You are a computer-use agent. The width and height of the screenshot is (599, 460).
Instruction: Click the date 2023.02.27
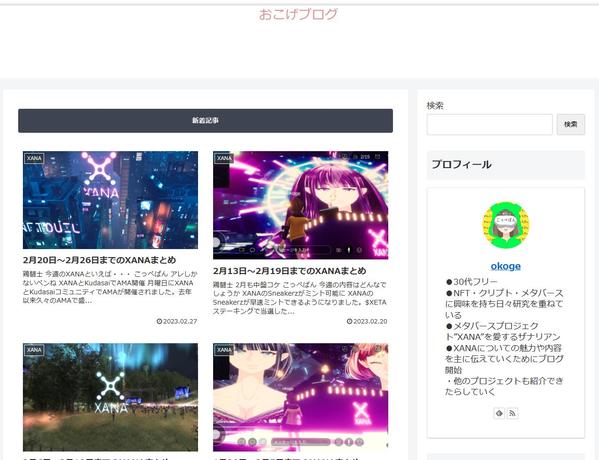[x=180, y=321]
